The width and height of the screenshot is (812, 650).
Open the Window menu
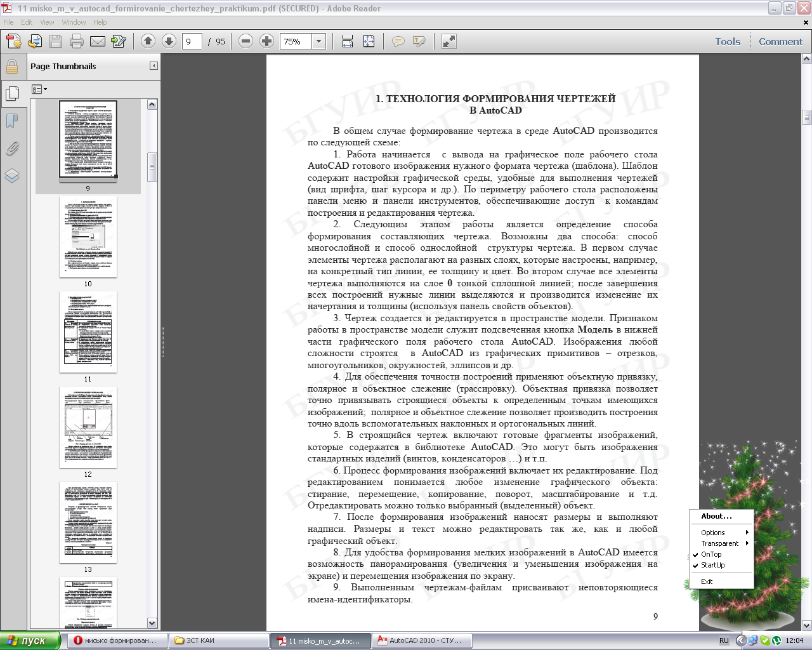[74, 22]
